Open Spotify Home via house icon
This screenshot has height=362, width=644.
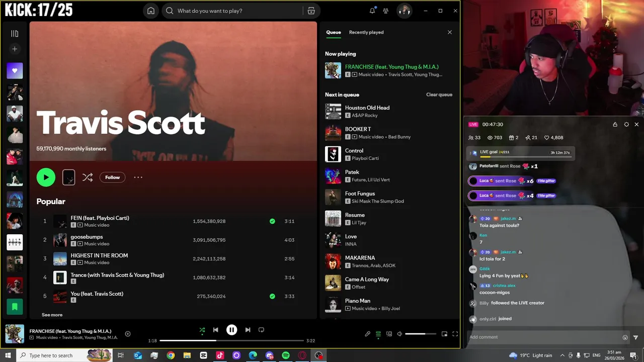pos(150,11)
